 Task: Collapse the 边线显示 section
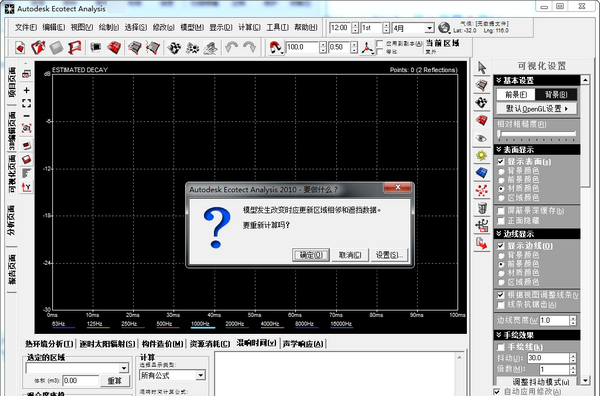coord(498,233)
